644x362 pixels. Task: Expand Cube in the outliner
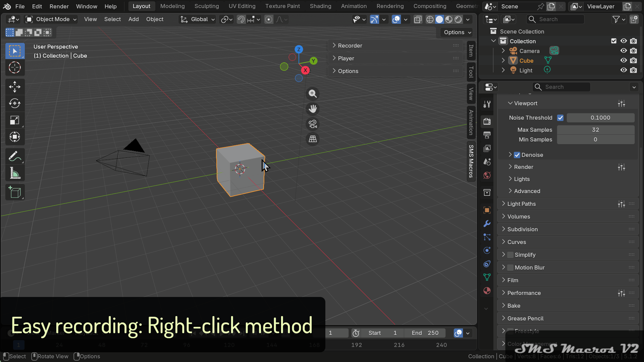(503, 60)
